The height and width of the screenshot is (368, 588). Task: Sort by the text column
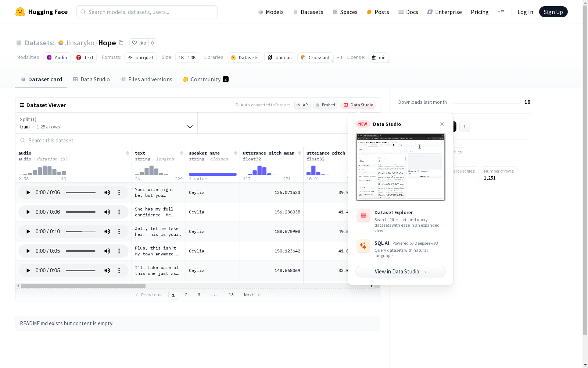(182, 153)
